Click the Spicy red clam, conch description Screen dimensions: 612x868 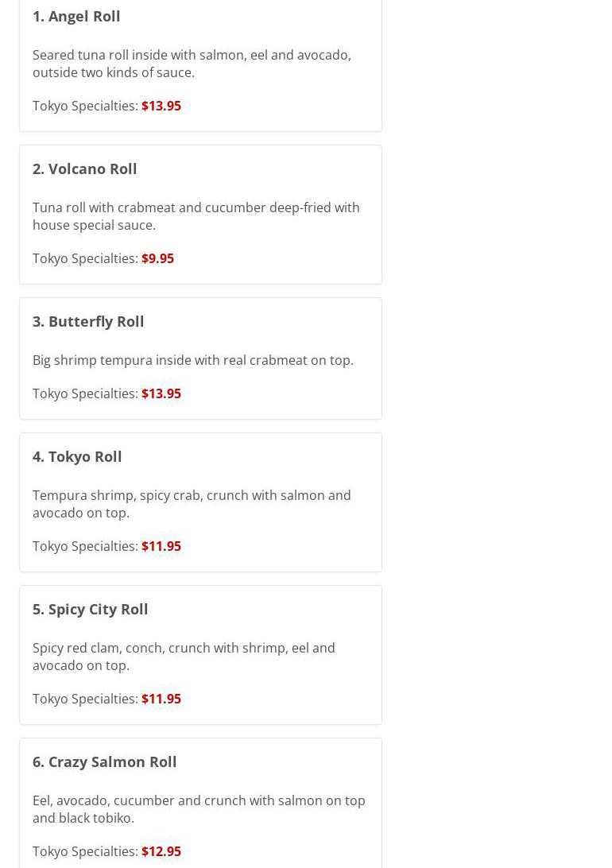point(184,657)
